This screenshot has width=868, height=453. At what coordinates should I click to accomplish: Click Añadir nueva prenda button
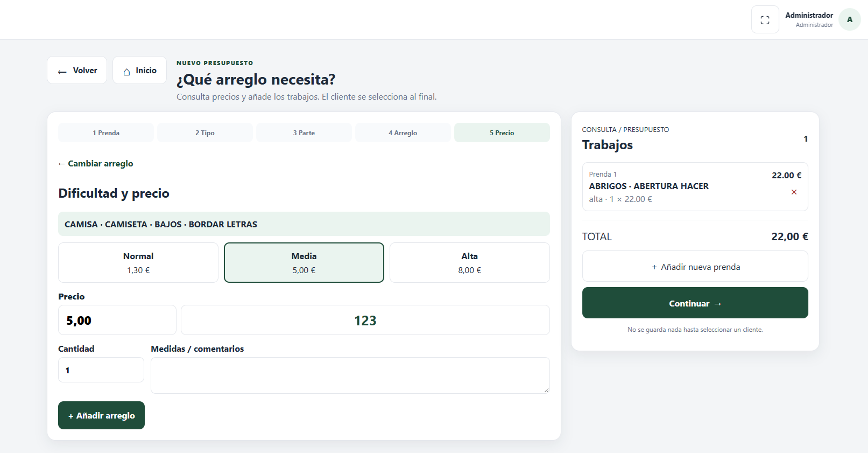click(x=695, y=267)
